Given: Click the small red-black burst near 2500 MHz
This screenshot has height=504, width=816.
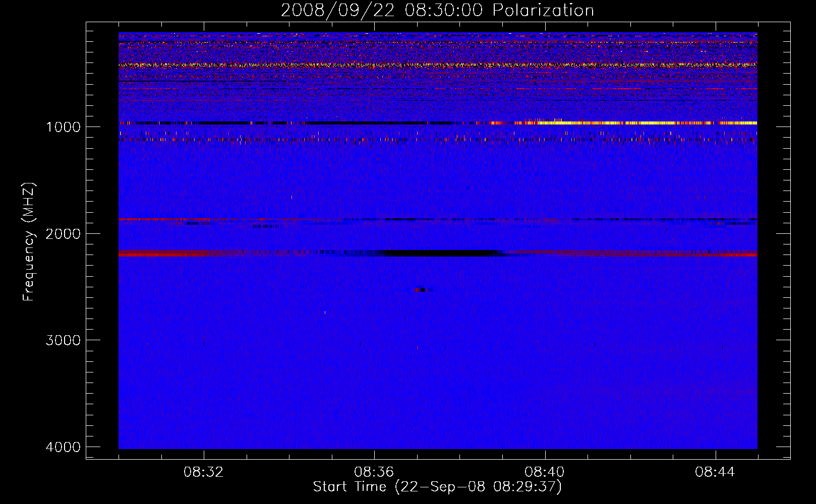Looking at the screenshot, I should [x=422, y=290].
